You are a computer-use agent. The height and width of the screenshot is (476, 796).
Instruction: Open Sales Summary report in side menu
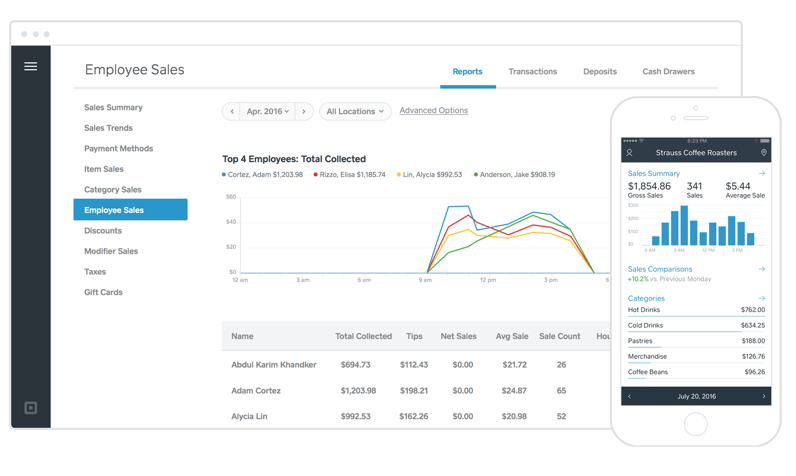pyautogui.click(x=113, y=108)
